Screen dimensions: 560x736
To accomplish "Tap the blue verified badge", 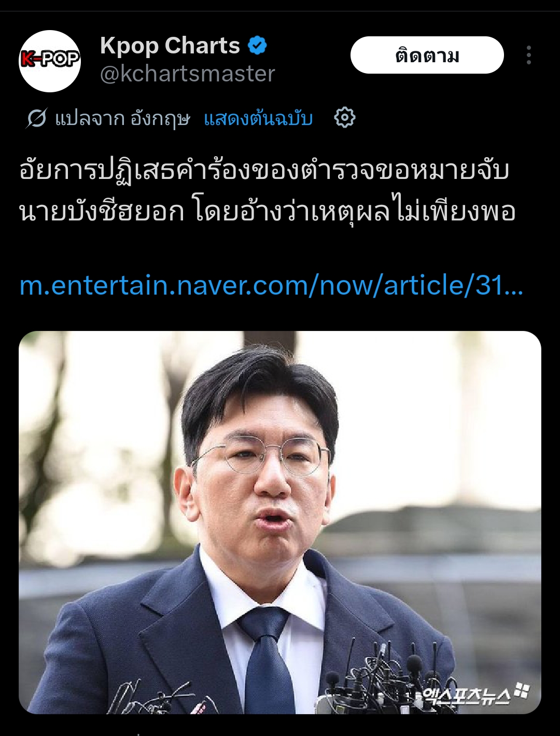I will click(x=257, y=46).
